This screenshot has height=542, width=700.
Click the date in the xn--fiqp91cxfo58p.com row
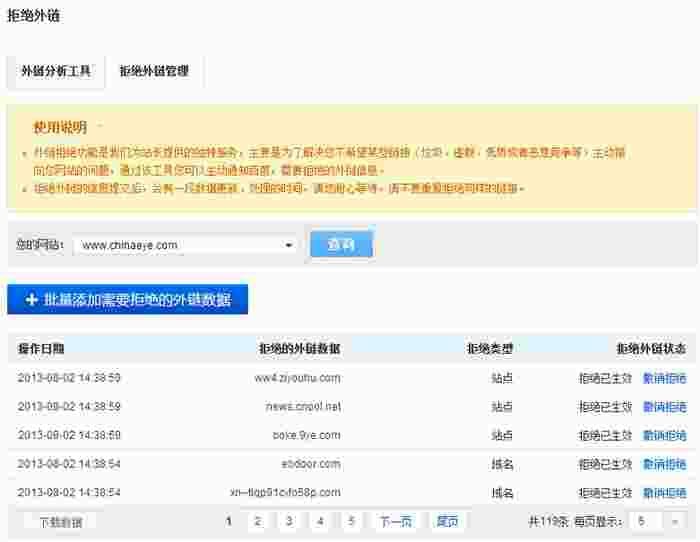[x=69, y=492]
